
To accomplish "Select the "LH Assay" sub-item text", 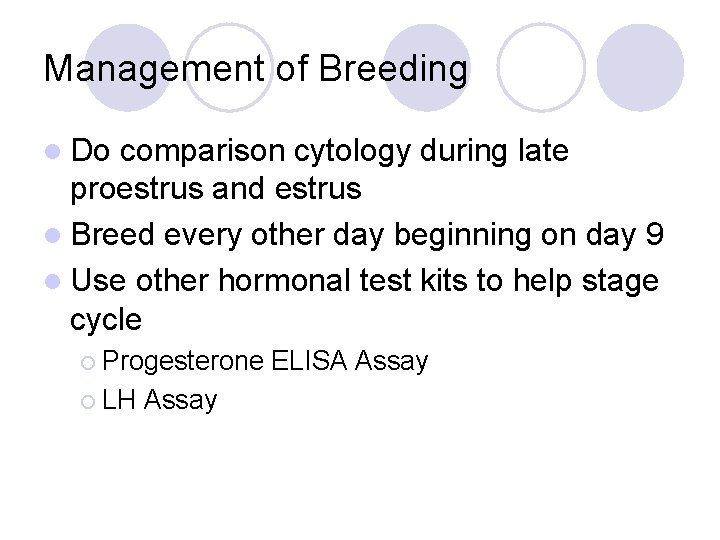I will point(160,401).
